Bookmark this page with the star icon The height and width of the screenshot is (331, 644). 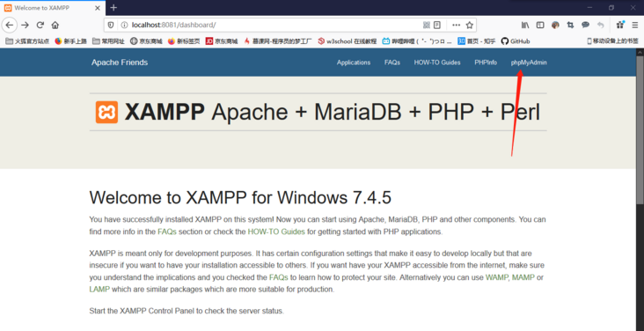[470, 25]
